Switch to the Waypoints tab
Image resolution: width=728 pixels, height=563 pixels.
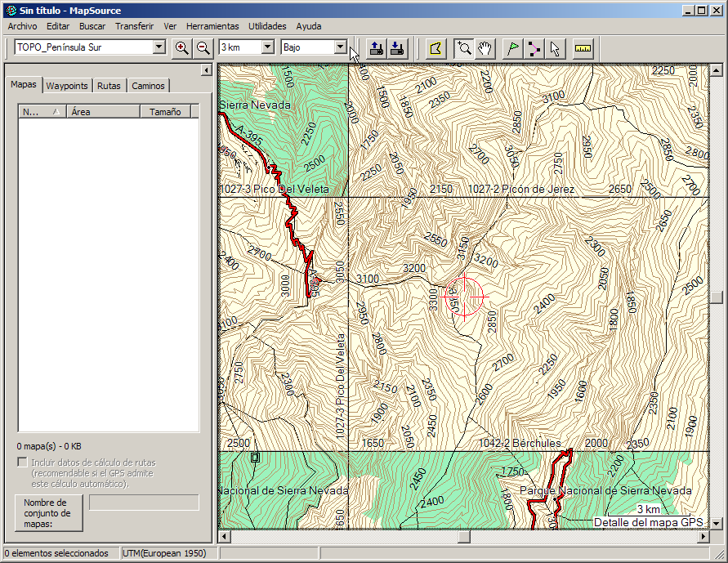(67, 86)
